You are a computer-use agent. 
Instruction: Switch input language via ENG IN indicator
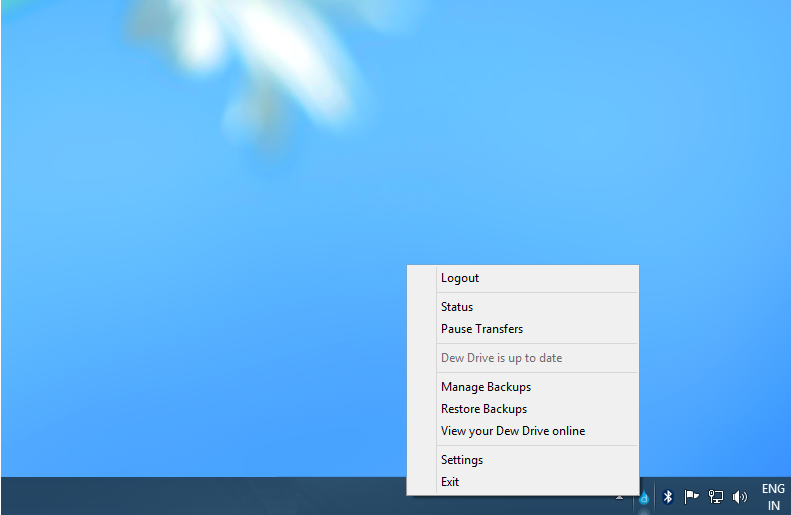[x=773, y=497]
